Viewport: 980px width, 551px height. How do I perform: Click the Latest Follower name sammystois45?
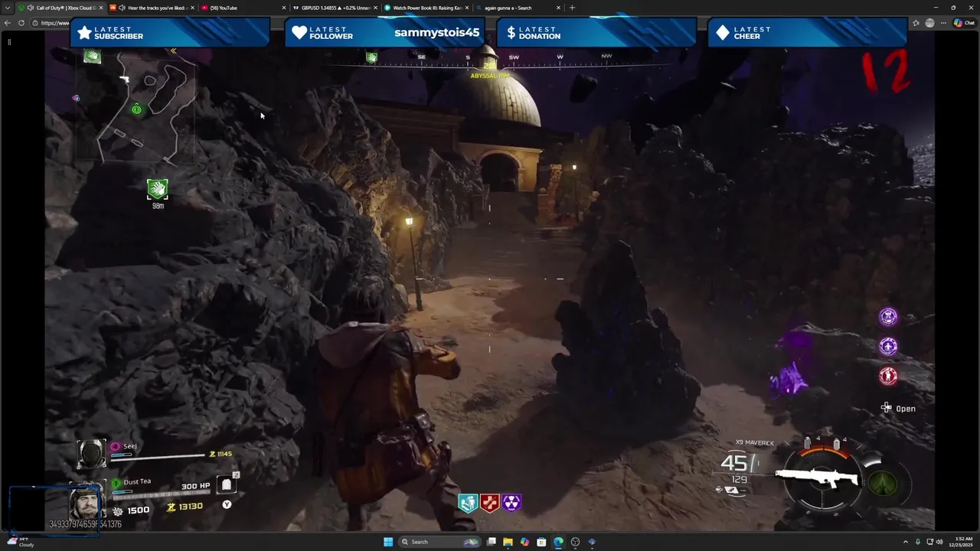[436, 32]
